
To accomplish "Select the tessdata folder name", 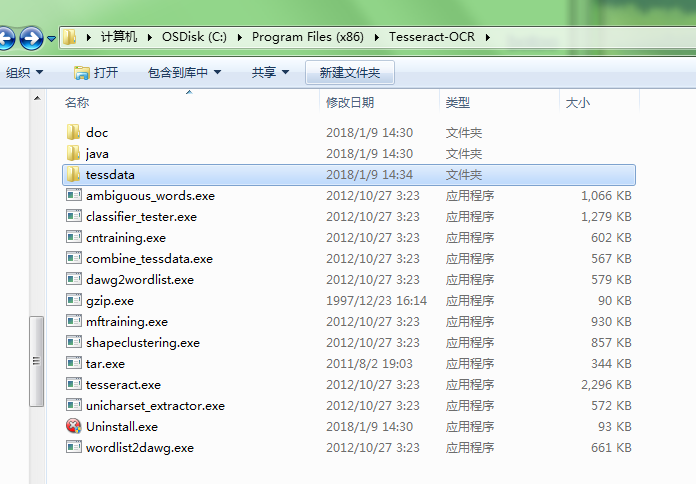I will coord(110,175).
